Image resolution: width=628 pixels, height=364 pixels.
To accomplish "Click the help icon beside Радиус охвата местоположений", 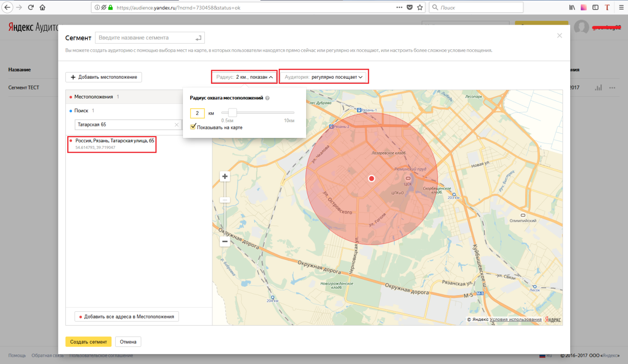I will [x=267, y=98].
